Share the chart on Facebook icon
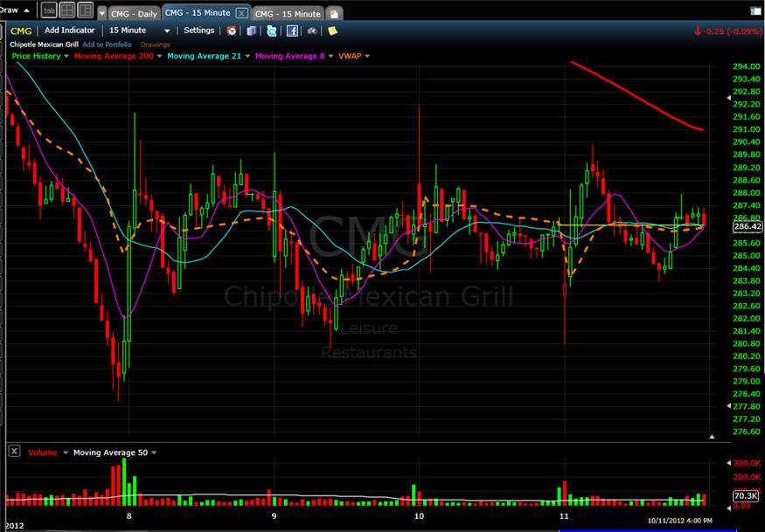Viewport: 765px width, 532px height. tap(292, 31)
